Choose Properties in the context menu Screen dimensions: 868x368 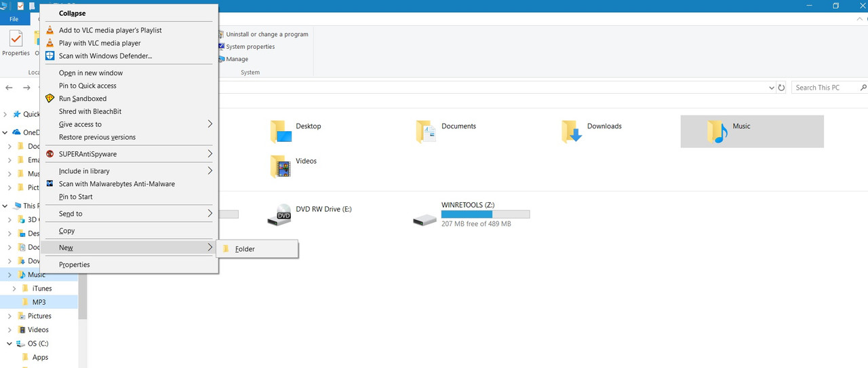coord(129,265)
